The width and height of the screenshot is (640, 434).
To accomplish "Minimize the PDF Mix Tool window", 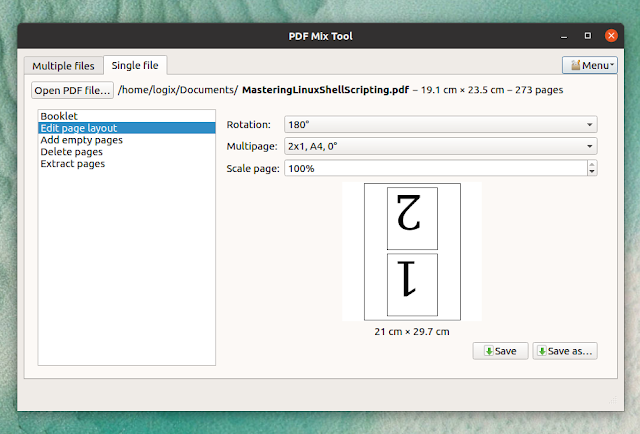I will [564, 36].
